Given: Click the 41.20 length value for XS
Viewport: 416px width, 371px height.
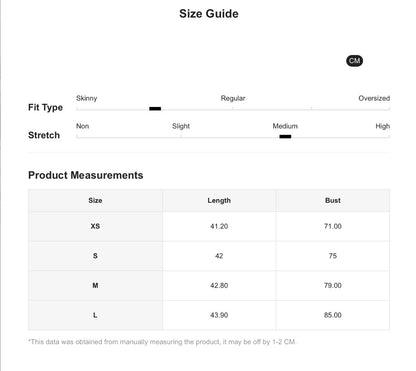Looking at the screenshot, I should pos(219,226).
